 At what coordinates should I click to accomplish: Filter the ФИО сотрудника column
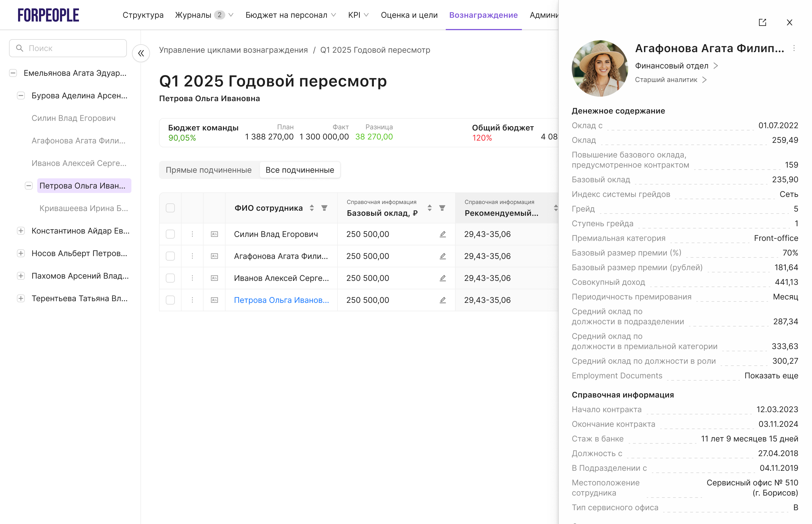[x=324, y=208]
